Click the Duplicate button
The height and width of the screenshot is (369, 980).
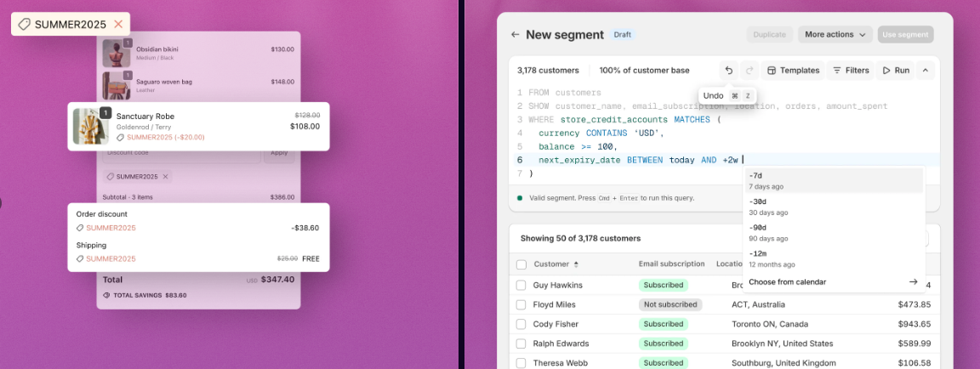point(769,35)
